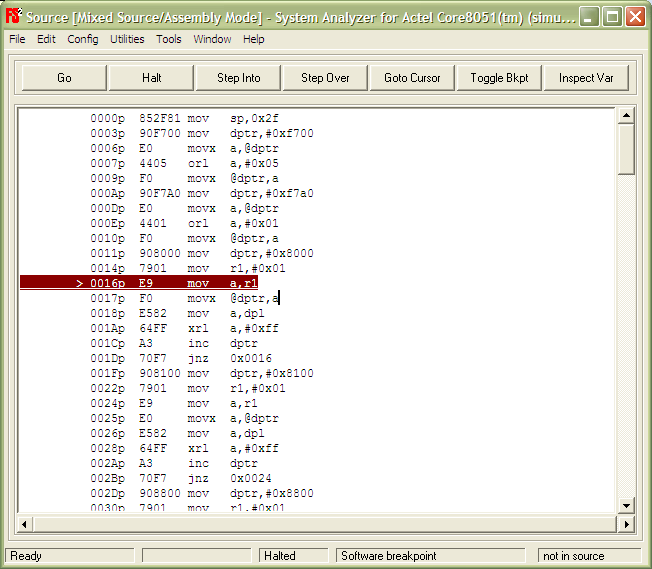
Task: Select the highlighted line 0016p mov a,r1
Action: [139, 283]
